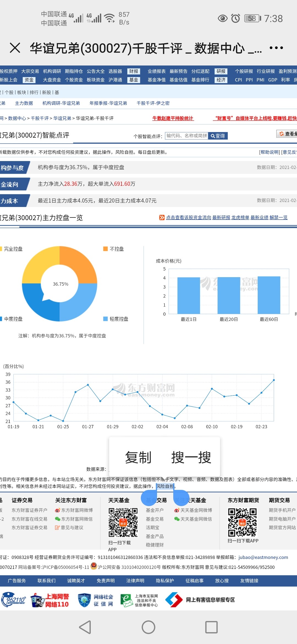
Task: Open 点击查看该股资金流向 link
Action: (x=189, y=217)
